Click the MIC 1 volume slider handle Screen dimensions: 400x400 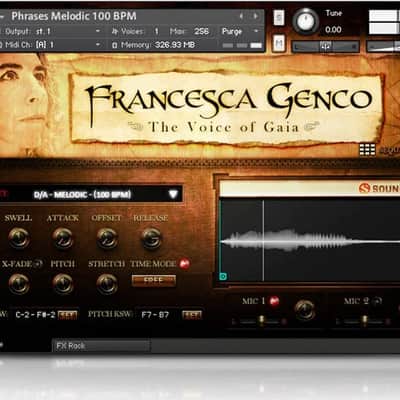(262, 321)
